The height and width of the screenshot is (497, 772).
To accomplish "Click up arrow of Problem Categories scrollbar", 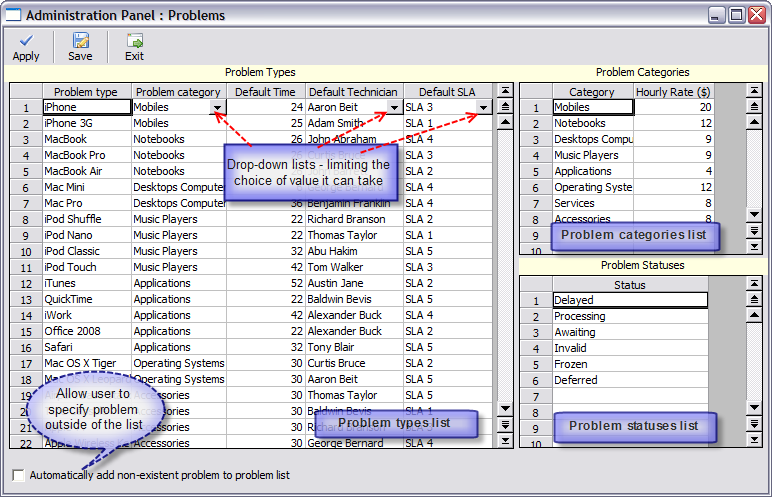I will pyautogui.click(x=754, y=122).
